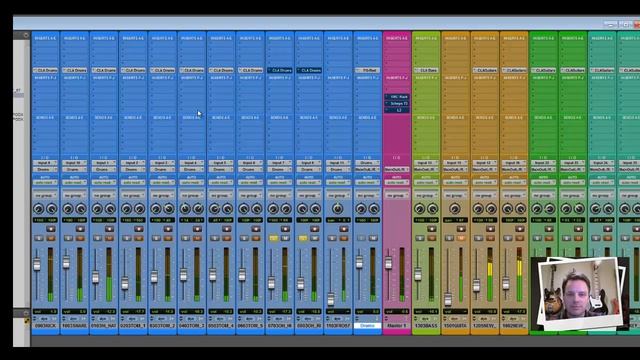Unsolo the OH_HI track

coord(273,238)
